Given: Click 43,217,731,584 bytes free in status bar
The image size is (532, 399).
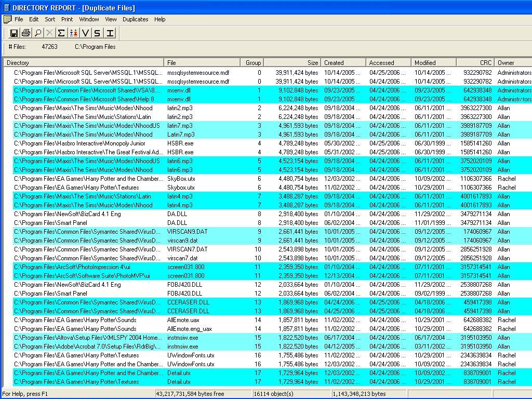Looking at the screenshot, I should (x=190, y=394).
